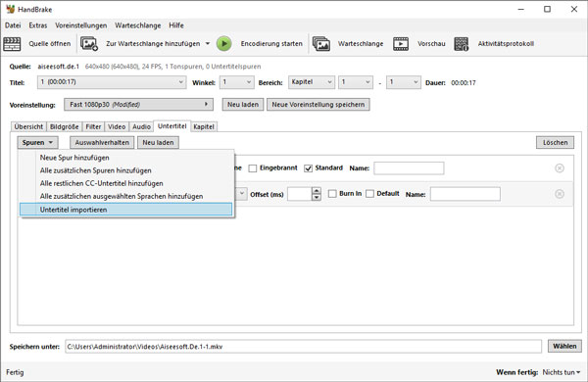The image size is (588, 382).
Task: Open the Spuren dropdown button
Action: [x=37, y=142]
